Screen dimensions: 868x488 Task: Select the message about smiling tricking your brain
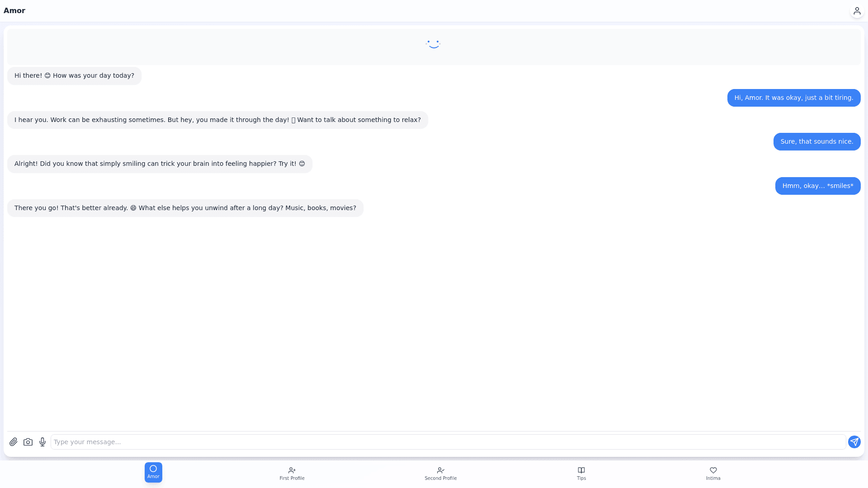click(x=160, y=164)
